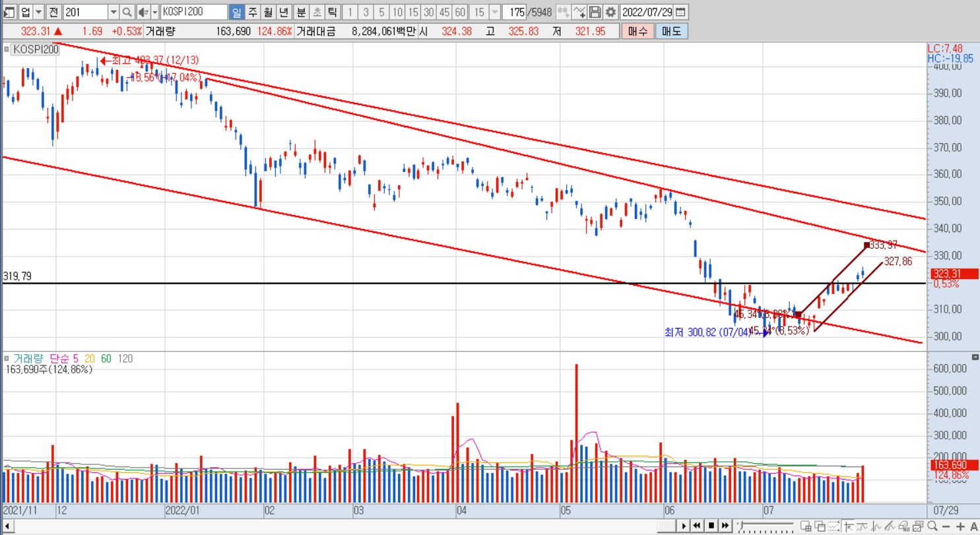The width and height of the screenshot is (980, 535).
Task: Click the candle spacing icon after 5948
Action: [563, 12]
